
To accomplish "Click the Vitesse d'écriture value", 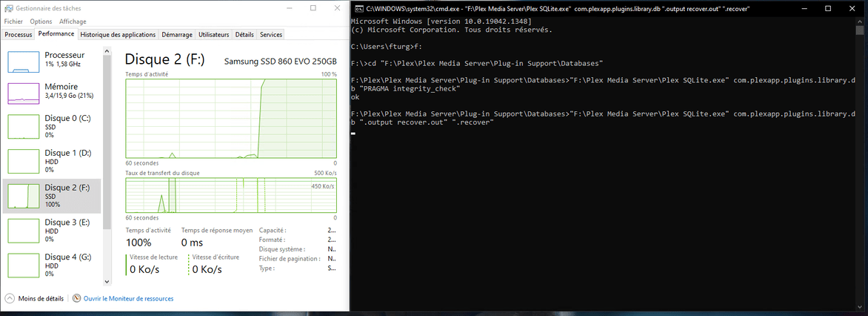I will (x=207, y=269).
